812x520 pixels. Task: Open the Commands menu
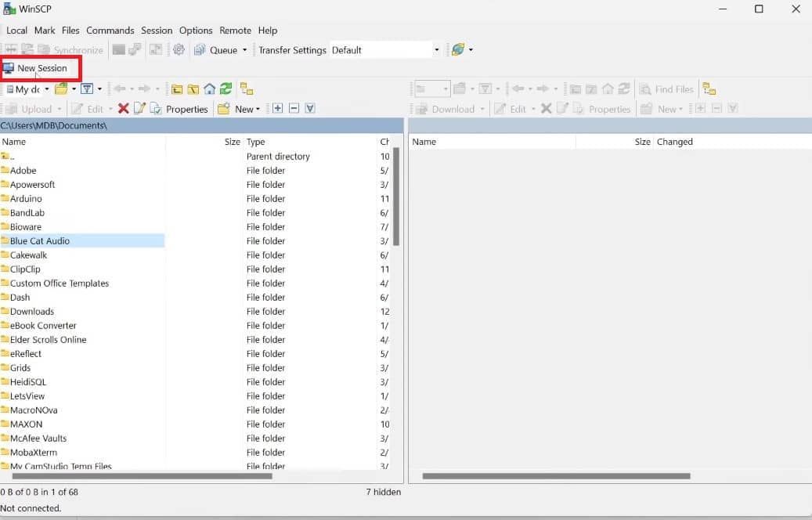(x=110, y=31)
